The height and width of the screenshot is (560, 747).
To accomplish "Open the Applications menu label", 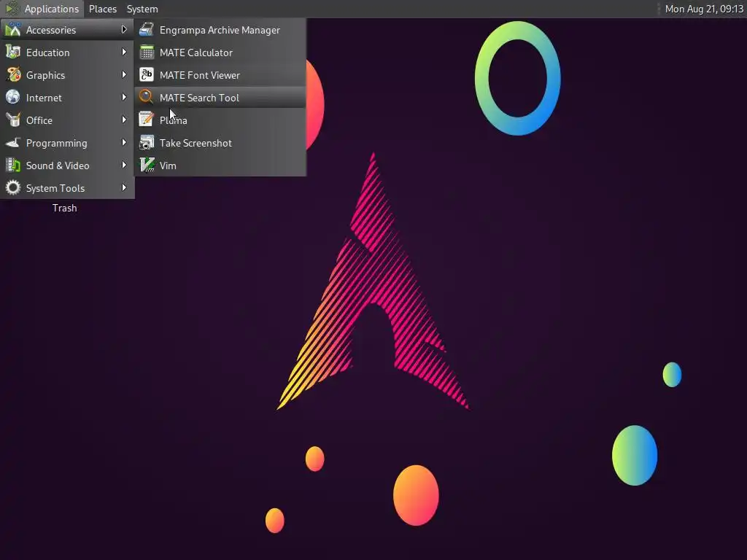I will coord(52,9).
